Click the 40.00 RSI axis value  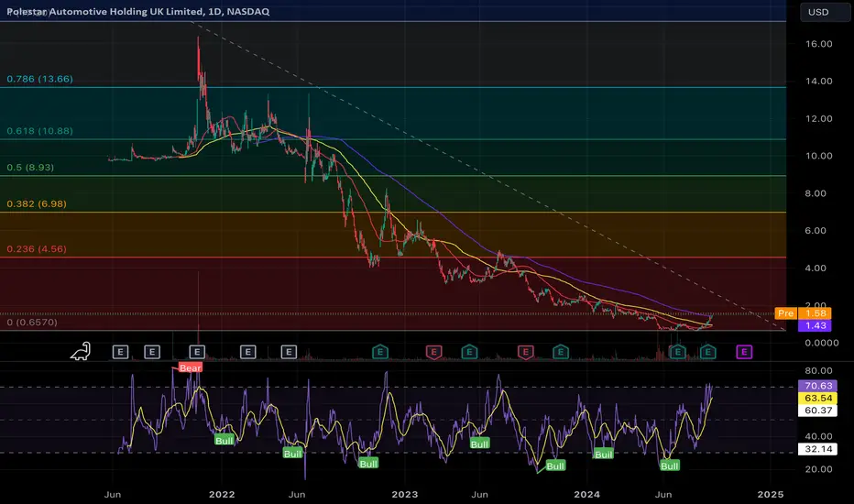click(x=818, y=436)
